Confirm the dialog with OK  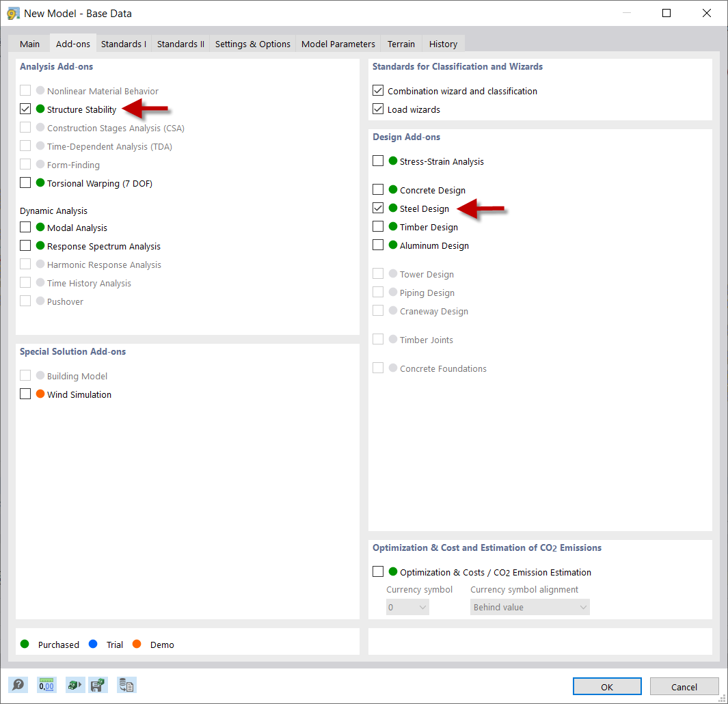606,686
